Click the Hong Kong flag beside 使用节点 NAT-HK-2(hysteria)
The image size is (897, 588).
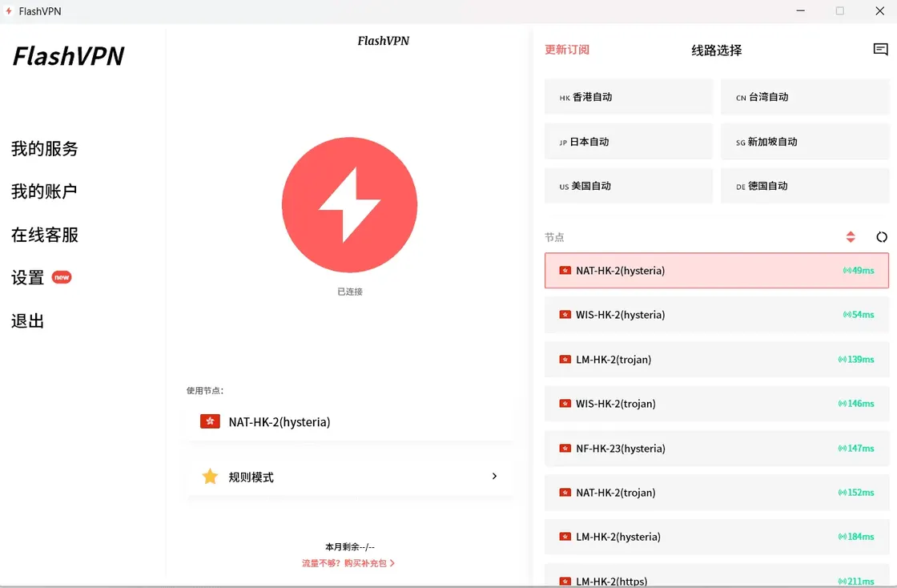[x=210, y=421]
